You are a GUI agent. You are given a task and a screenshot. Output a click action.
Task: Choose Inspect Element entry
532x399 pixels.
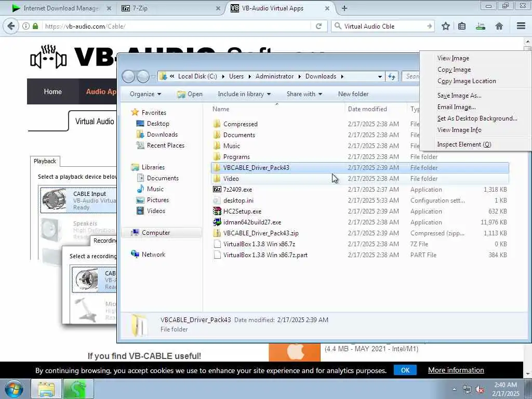click(x=464, y=144)
